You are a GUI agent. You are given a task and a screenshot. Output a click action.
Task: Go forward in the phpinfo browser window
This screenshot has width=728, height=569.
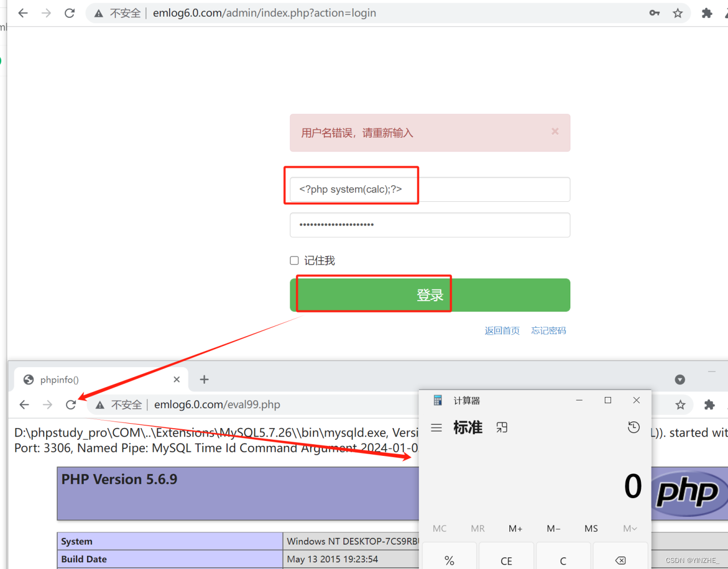47,405
